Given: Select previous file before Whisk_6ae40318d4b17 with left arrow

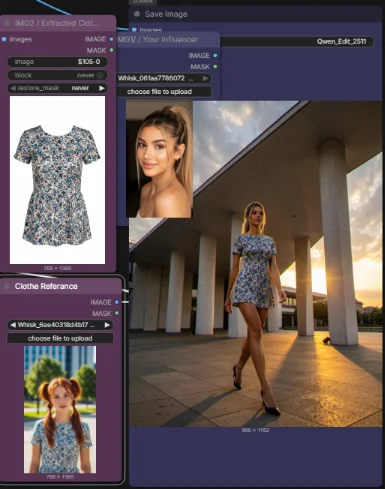Looking at the screenshot, I should [x=13, y=325].
